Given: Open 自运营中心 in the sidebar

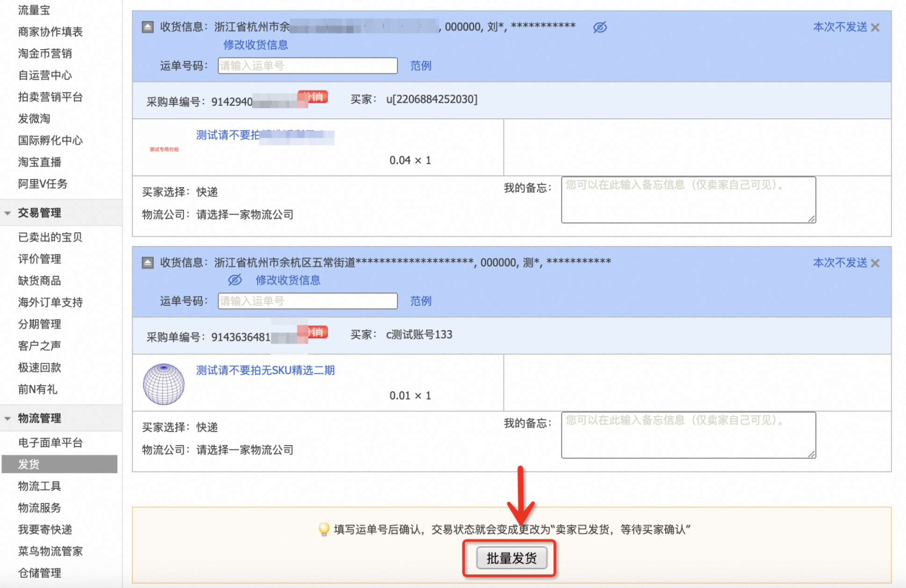Looking at the screenshot, I should [45, 75].
